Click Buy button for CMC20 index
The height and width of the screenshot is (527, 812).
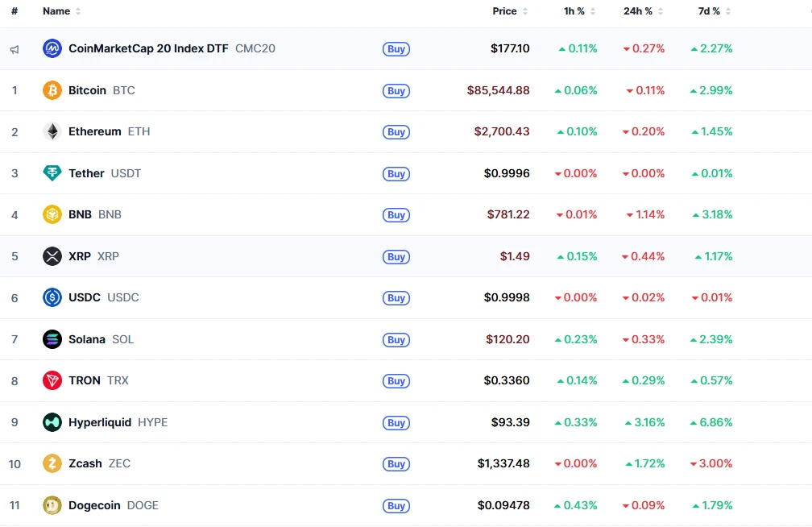point(396,49)
